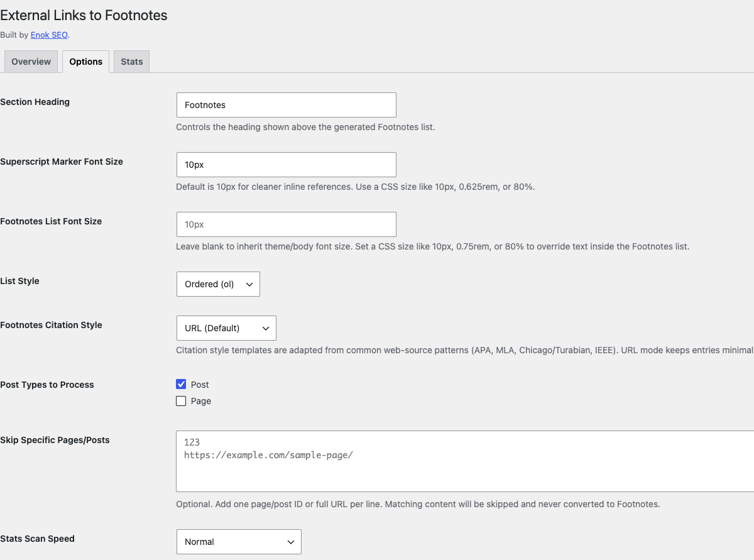
Task: Click the 'Optional. Add one page/post ID' help text
Action: 418,504
